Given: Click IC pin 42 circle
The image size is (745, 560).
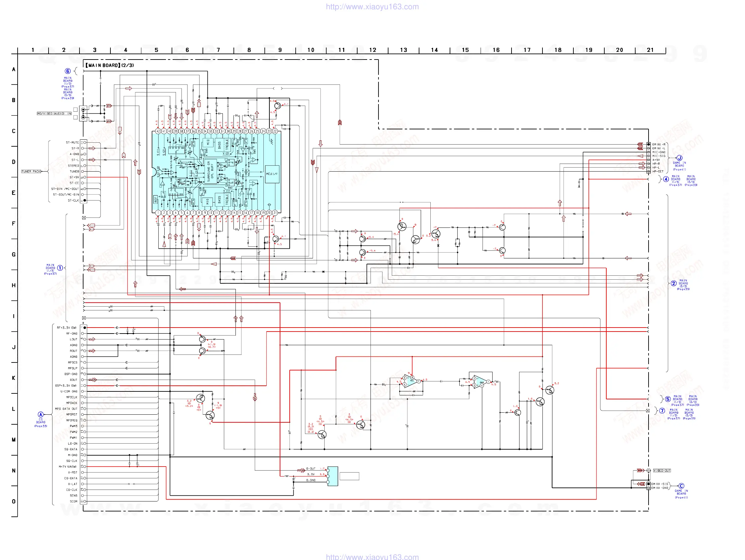Looking at the screenshot, I should click(x=158, y=131).
